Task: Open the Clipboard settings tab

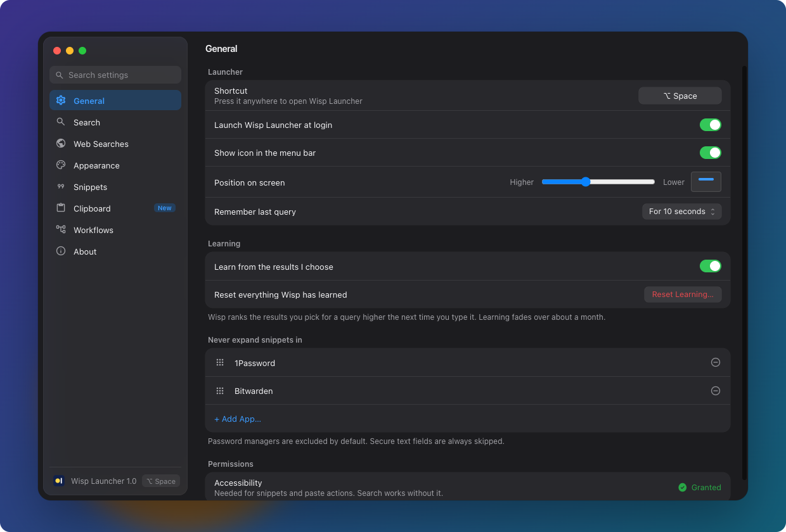Action: [115, 208]
